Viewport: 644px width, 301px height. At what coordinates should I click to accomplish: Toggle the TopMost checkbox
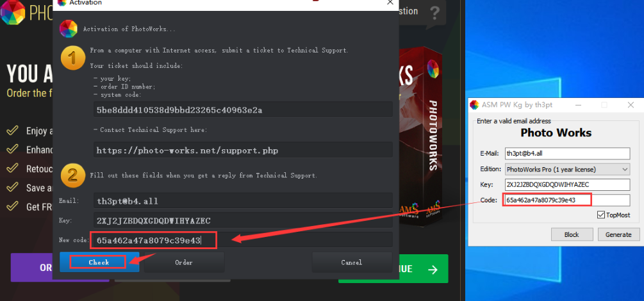click(600, 215)
